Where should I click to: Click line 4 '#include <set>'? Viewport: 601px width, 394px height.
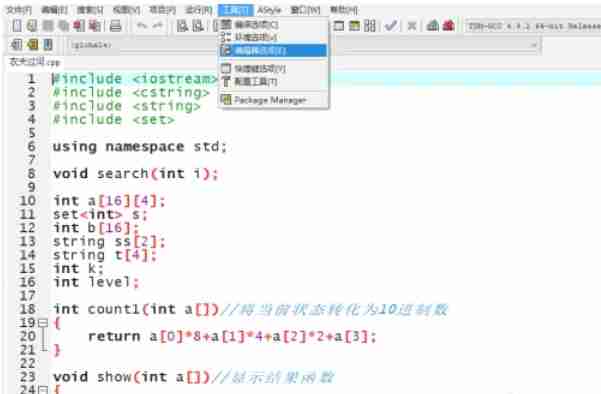[113, 120]
